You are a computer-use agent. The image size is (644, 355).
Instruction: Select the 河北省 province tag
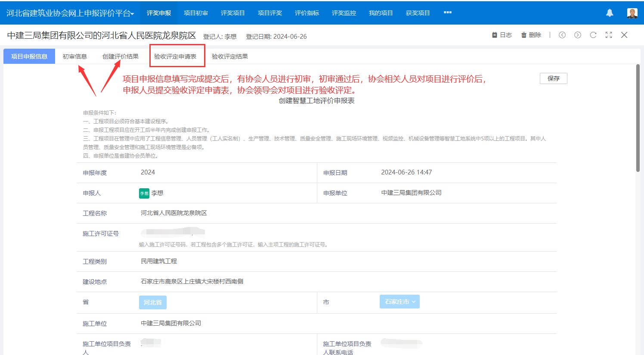pos(152,302)
